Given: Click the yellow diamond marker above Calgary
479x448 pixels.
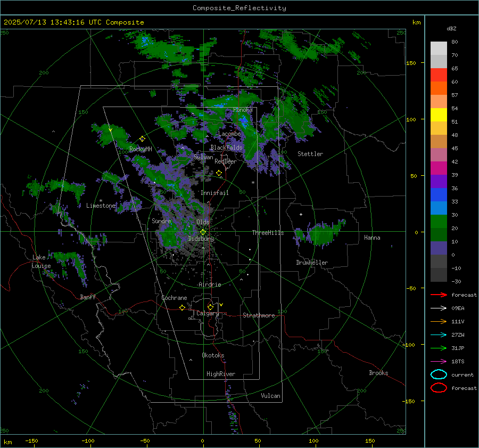Looking at the screenshot, I should click(210, 307).
